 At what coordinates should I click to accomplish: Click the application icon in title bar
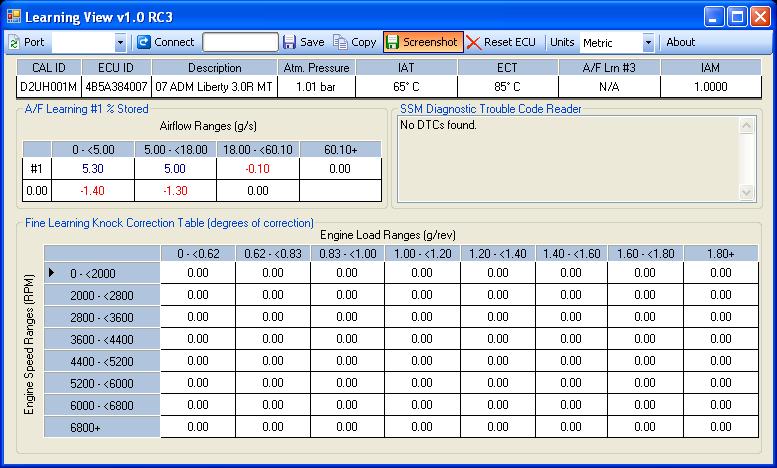(x=13, y=16)
